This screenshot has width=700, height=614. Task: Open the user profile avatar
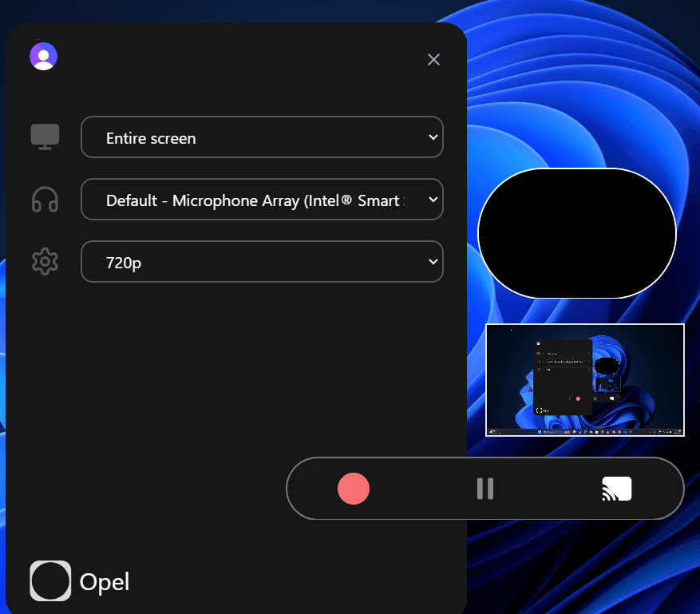43,56
